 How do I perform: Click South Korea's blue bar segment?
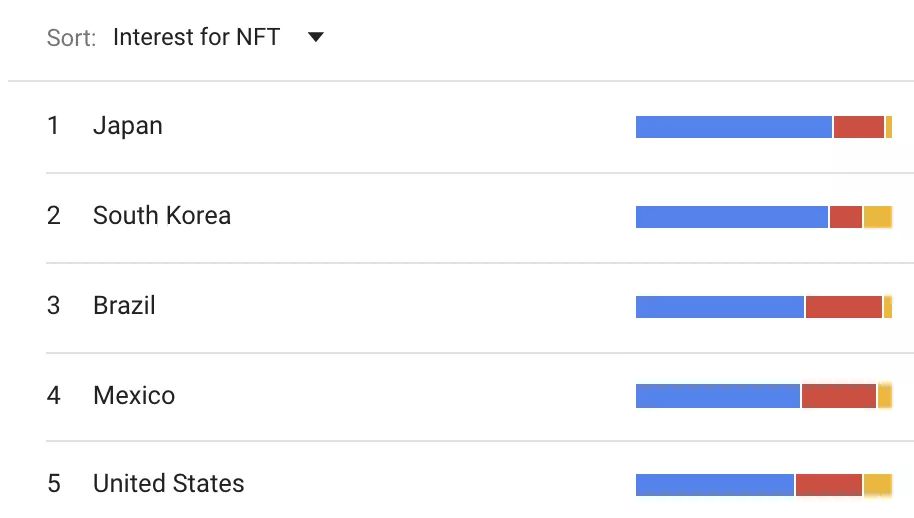point(732,217)
